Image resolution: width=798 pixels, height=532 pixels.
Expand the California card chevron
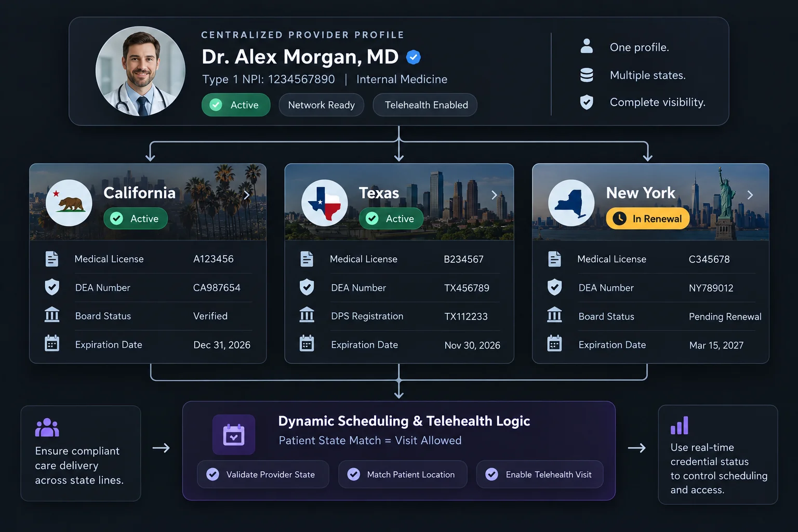point(247,195)
